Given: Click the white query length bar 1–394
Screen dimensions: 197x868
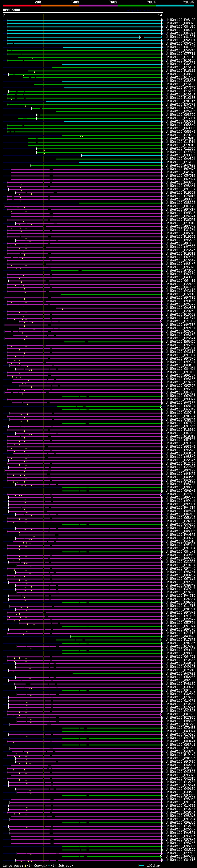Looking at the screenshot, I should click(x=83, y=13).
